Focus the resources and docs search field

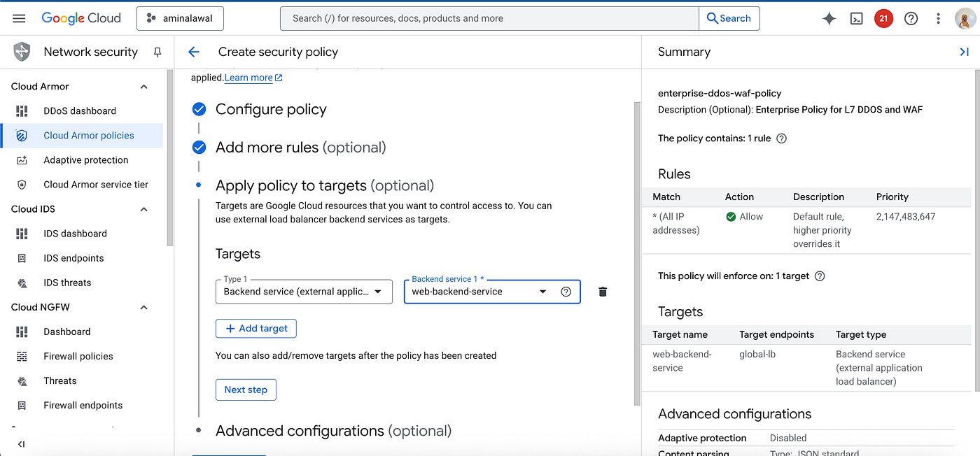(x=489, y=19)
